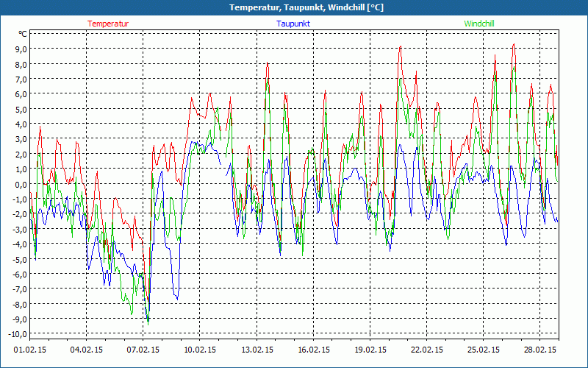
Task: Click the 13.02.15 date label
Action: (x=257, y=350)
